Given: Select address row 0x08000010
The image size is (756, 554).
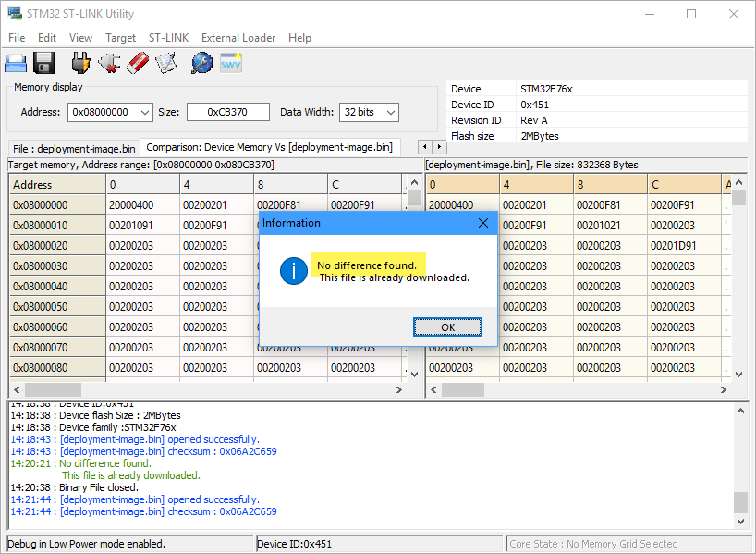Looking at the screenshot, I should tap(57, 226).
